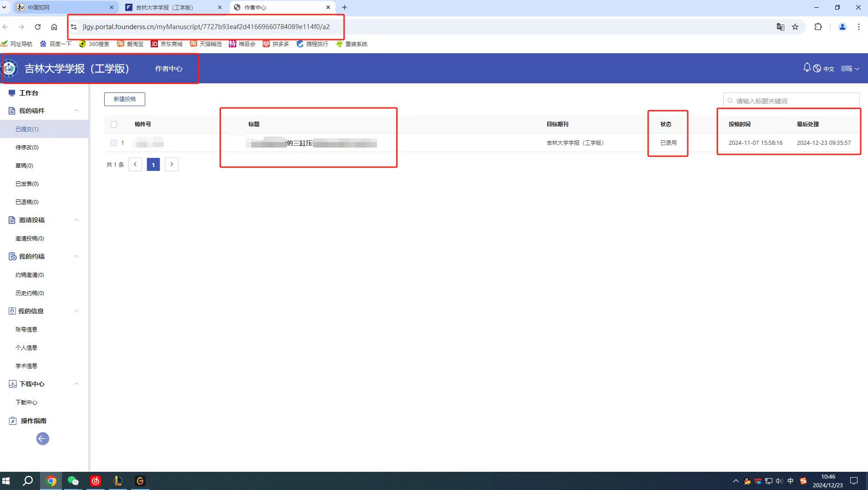Select 待修改(0) in sidebar
The image size is (868, 490).
[x=27, y=148]
